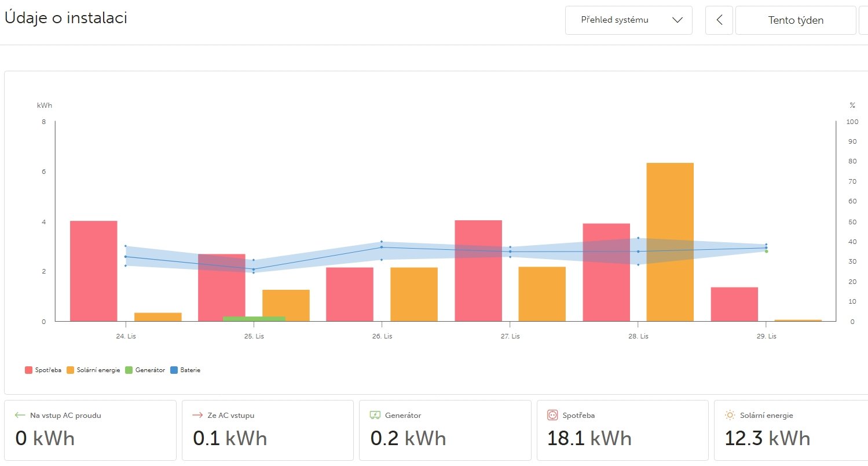
Task: Click the red arrow 'Ze AC vstupu' icon
Action: 197,415
